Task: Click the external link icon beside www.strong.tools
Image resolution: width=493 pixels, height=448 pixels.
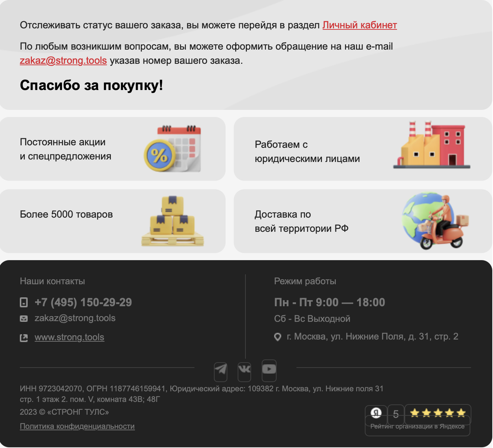Action: point(23,338)
